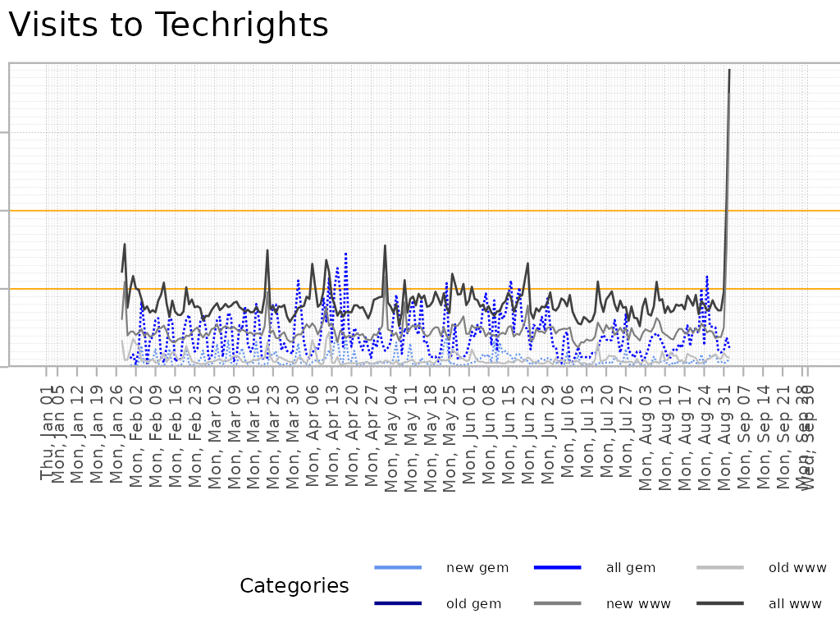Click the 'Mon, Jun 15' axis label

(x=508, y=434)
